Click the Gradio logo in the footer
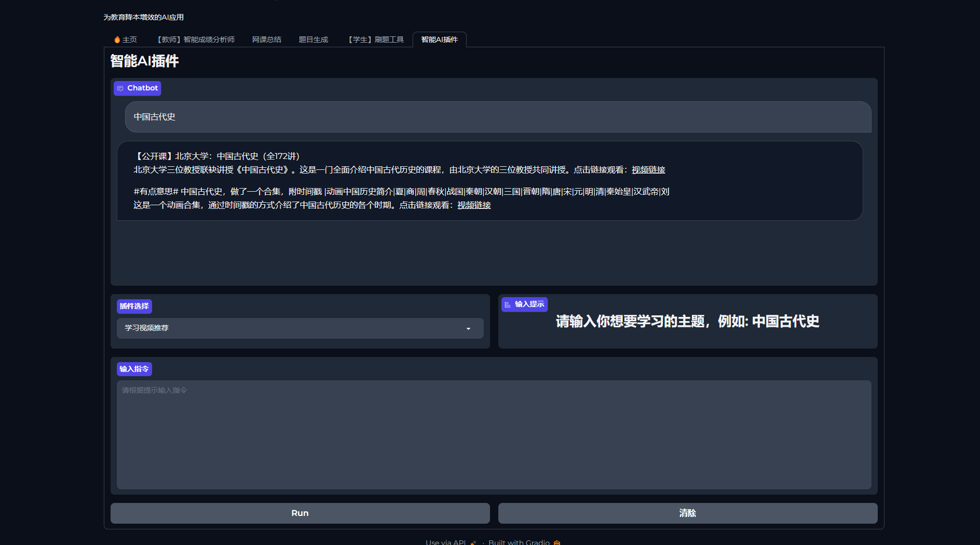Viewport: 980px width, 545px height. [x=556, y=542]
